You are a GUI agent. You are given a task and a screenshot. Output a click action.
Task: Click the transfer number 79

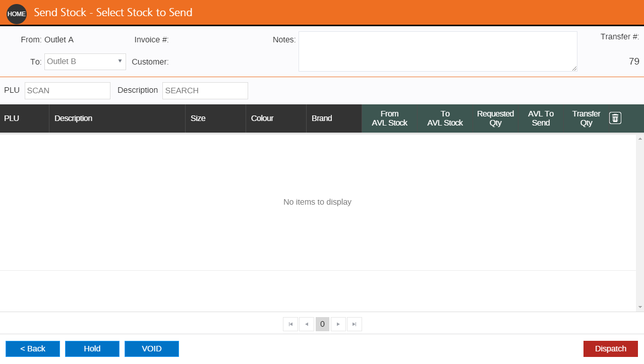pyautogui.click(x=634, y=62)
